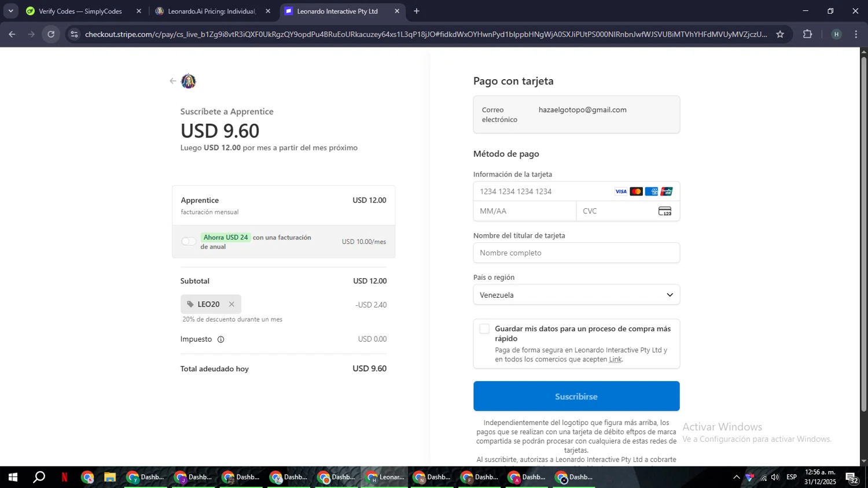Click the Suscribirse button

tap(576, 396)
